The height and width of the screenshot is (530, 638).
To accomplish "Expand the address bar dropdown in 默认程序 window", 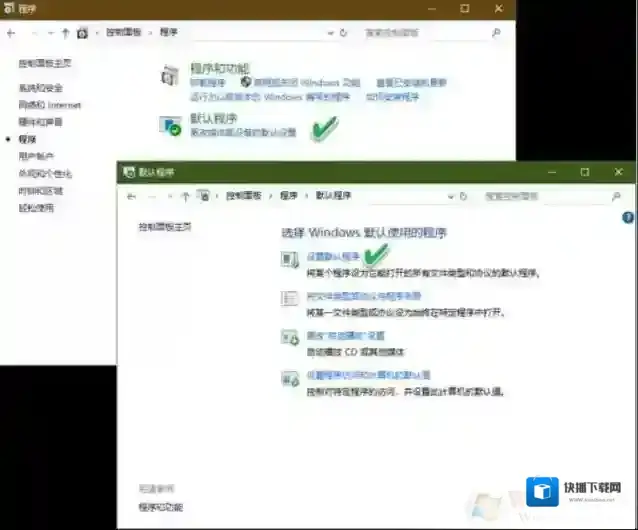I will [448, 196].
